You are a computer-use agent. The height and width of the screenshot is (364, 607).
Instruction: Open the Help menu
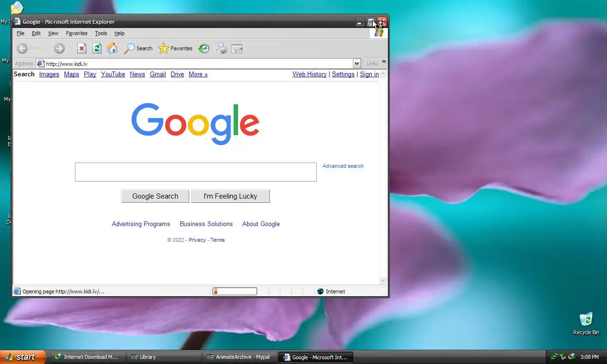119,33
